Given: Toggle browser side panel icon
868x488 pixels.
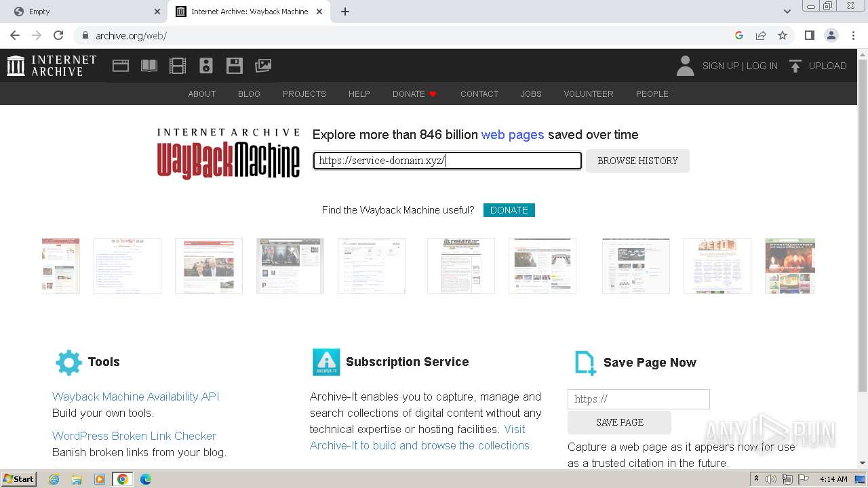Looking at the screenshot, I should (810, 35).
